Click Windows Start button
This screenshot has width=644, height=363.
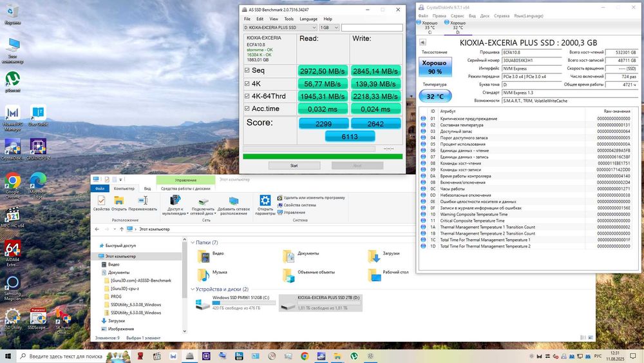pyautogui.click(x=8, y=356)
